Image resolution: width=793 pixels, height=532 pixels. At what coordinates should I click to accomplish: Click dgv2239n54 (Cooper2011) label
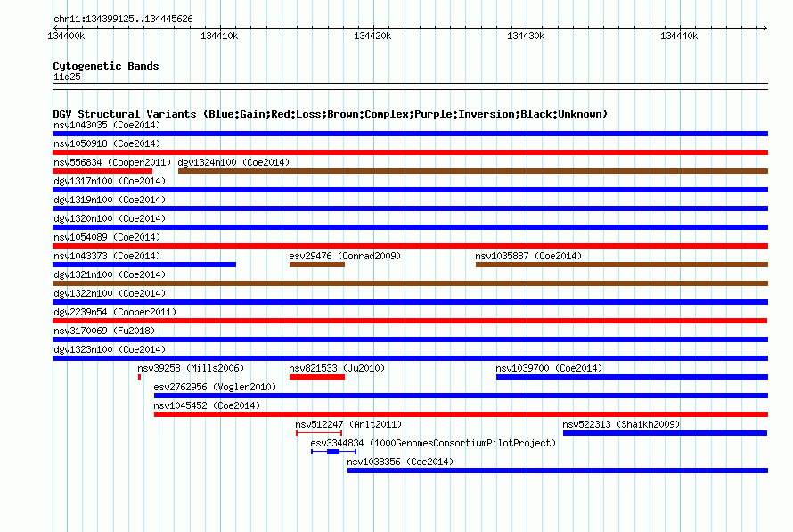115,312
